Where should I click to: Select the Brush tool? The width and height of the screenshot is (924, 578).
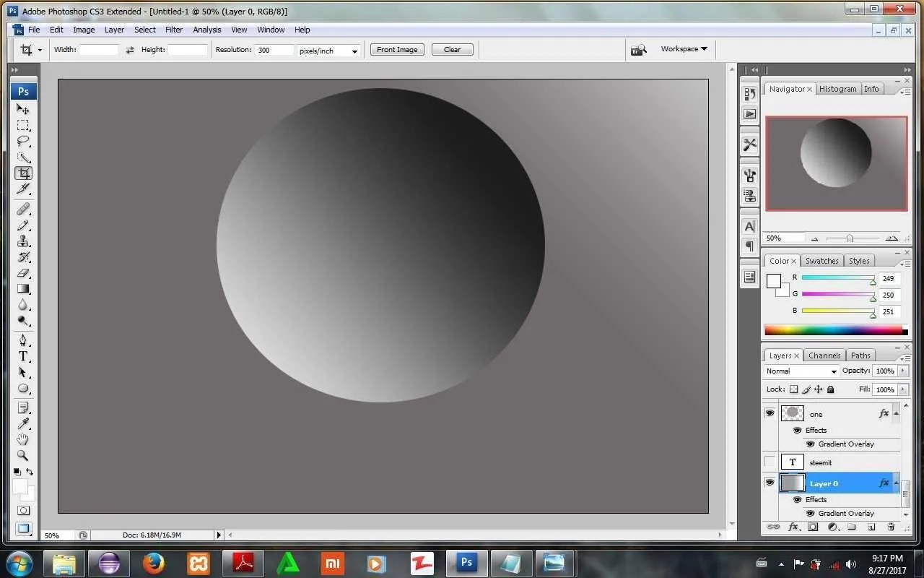coord(23,225)
